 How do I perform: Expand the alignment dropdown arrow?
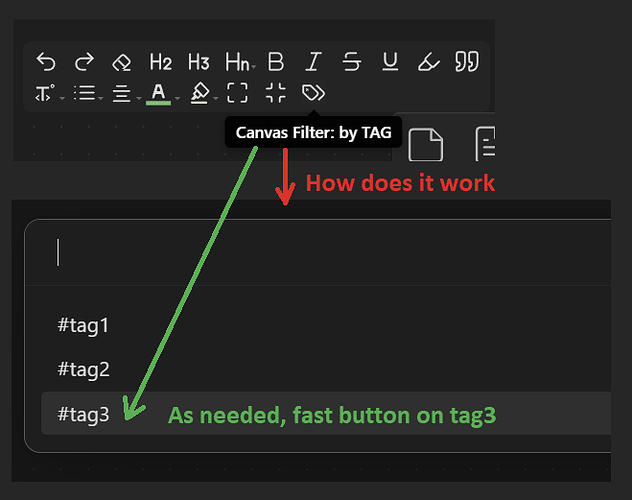139,98
